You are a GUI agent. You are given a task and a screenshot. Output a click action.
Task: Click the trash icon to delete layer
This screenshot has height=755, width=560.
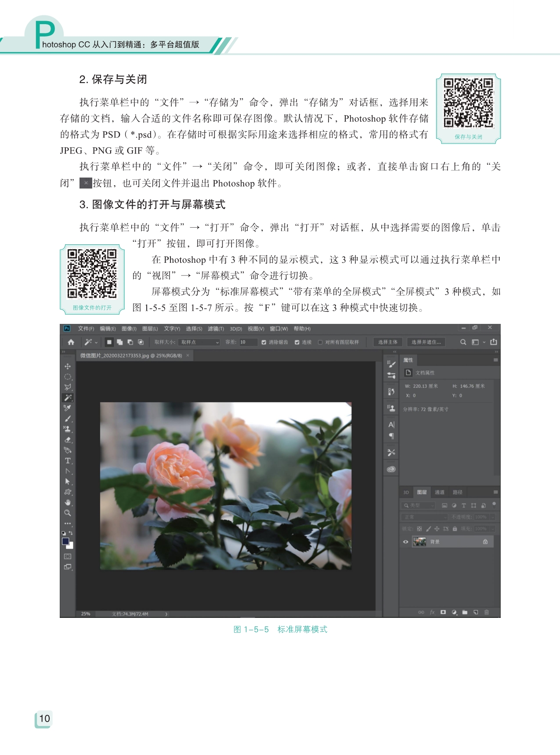[x=487, y=612]
